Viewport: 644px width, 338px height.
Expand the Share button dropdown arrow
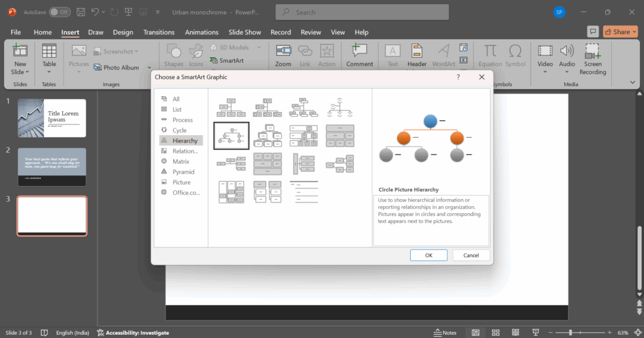(x=633, y=31)
